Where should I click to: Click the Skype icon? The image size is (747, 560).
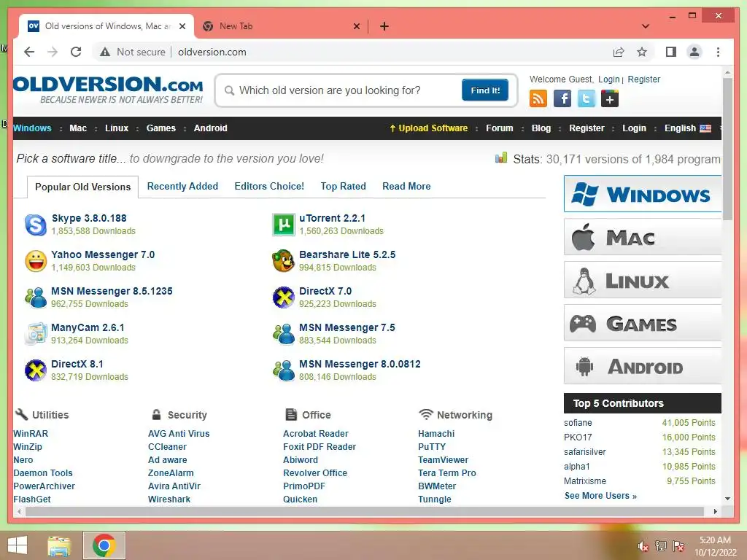point(36,225)
